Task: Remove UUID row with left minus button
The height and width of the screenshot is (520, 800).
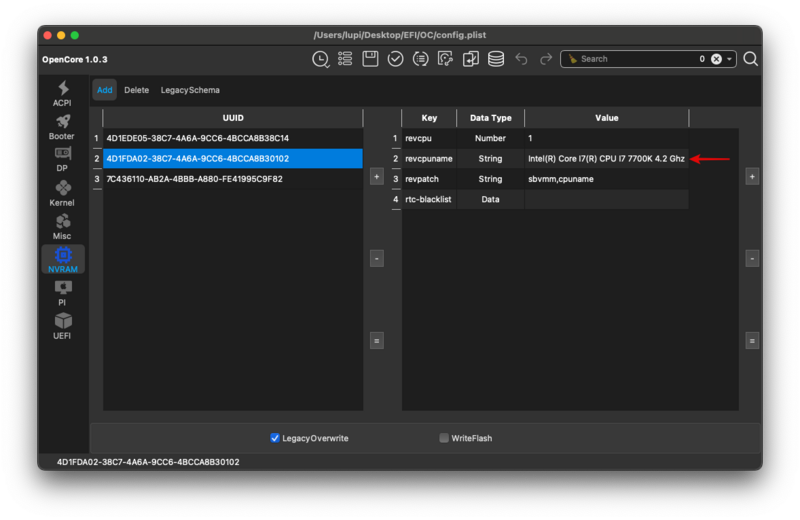Action: pyautogui.click(x=377, y=259)
